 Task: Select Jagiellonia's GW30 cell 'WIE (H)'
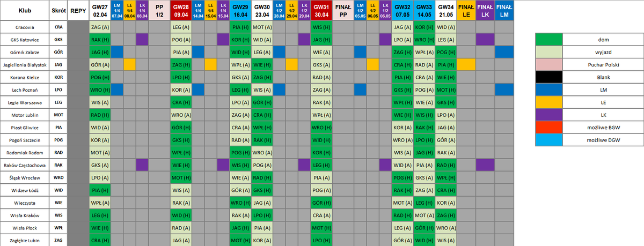(x=262, y=64)
